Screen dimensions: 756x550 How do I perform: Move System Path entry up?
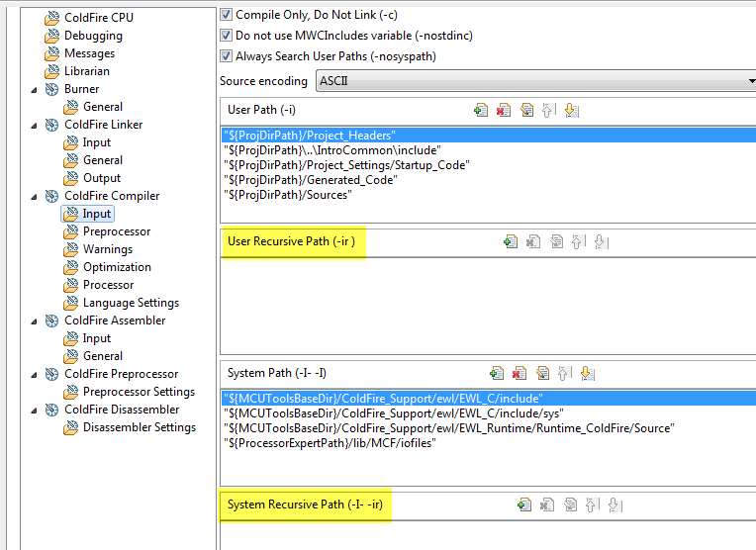[564, 373]
